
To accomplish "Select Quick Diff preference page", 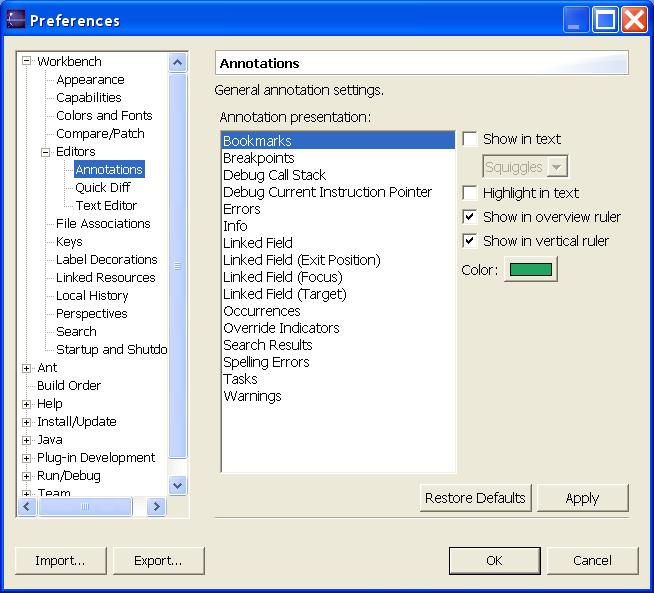I will [102, 188].
